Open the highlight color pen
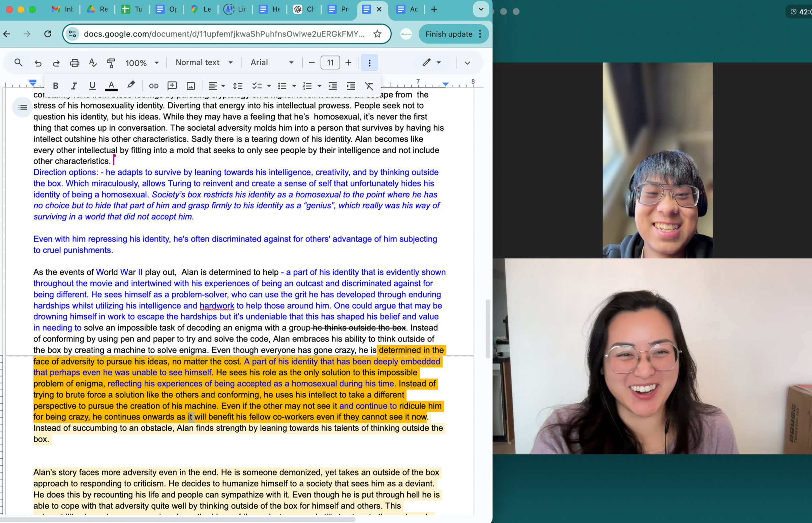The height and width of the screenshot is (523, 812). (x=131, y=85)
